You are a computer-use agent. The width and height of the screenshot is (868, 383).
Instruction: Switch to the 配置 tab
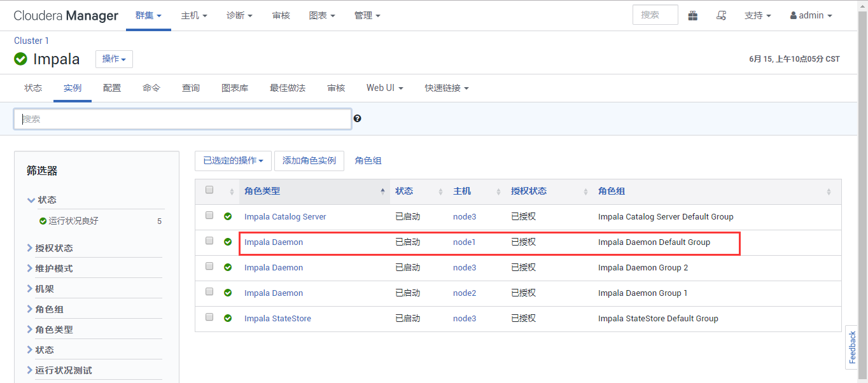tap(112, 88)
